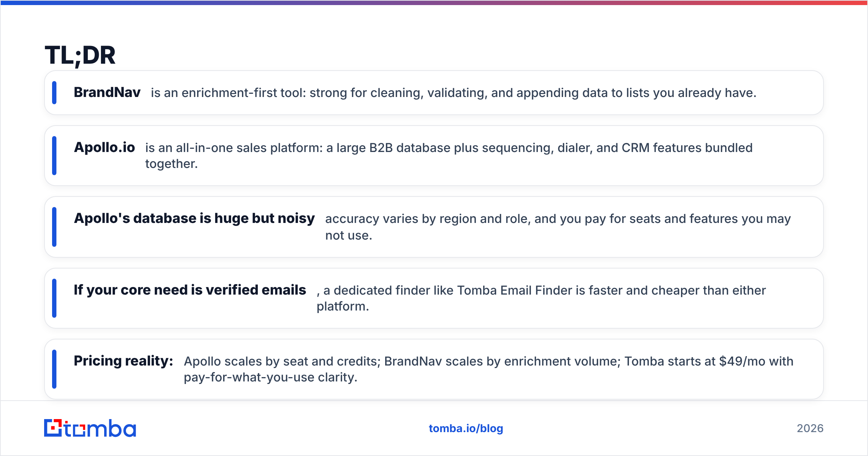Click the gradient color bar at top
This screenshot has height=456, width=868.
point(434,3)
